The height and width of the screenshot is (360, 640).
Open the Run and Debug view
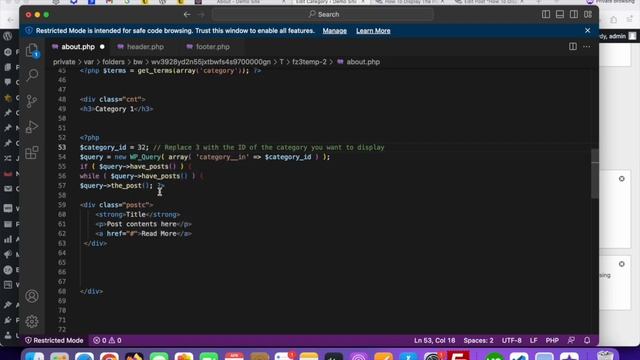coord(32,127)
